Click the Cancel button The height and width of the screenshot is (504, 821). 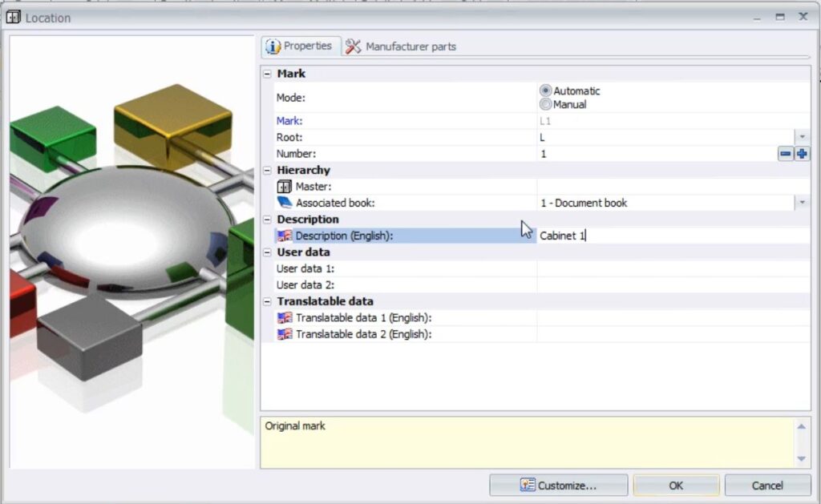click(x=767, y=485)
